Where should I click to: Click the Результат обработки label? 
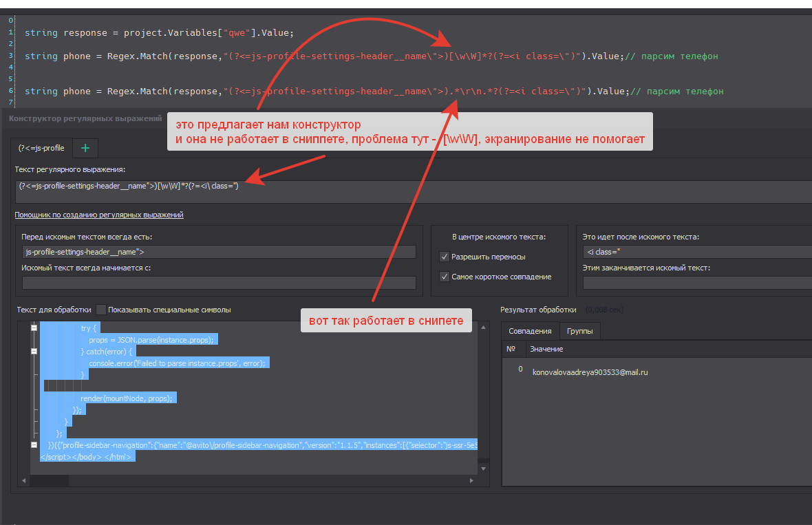(538, 310)
